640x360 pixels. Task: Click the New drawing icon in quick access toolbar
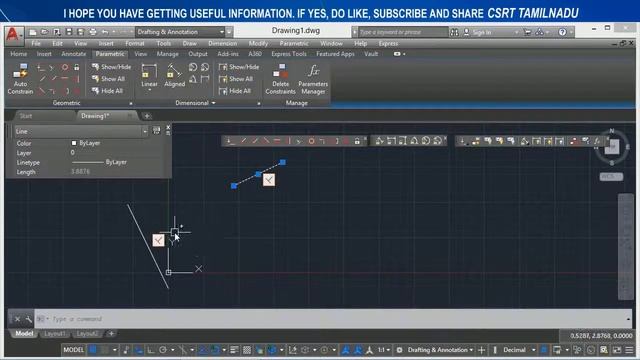33,32
